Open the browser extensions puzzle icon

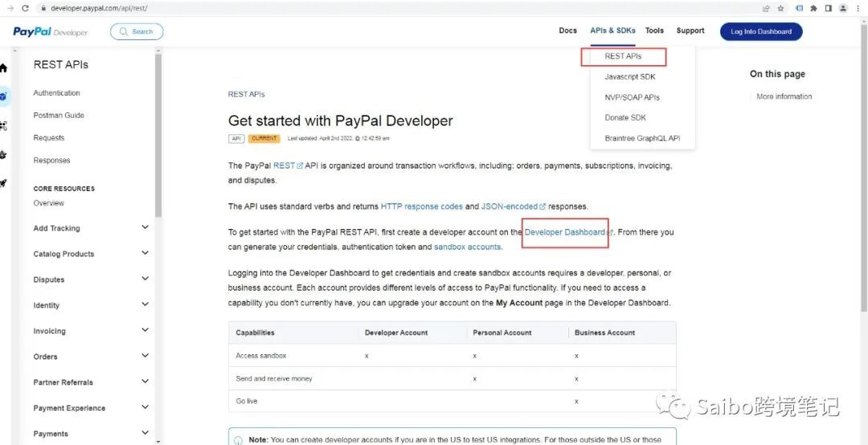point(813,8)
